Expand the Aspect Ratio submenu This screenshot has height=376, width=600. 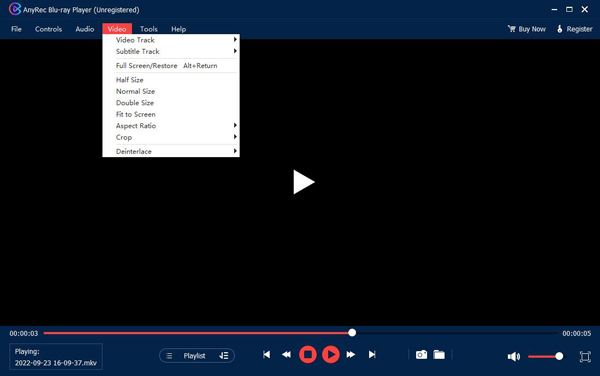pos(171,126)
